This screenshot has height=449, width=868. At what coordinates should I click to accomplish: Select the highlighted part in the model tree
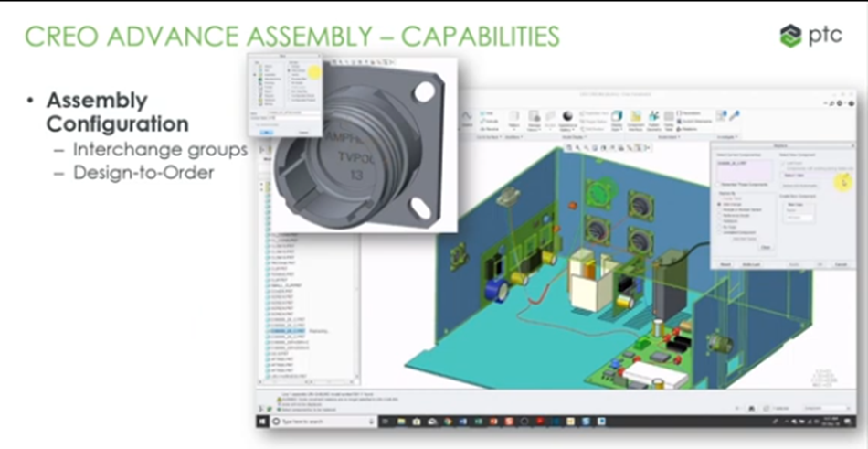(x=288, y=331)
